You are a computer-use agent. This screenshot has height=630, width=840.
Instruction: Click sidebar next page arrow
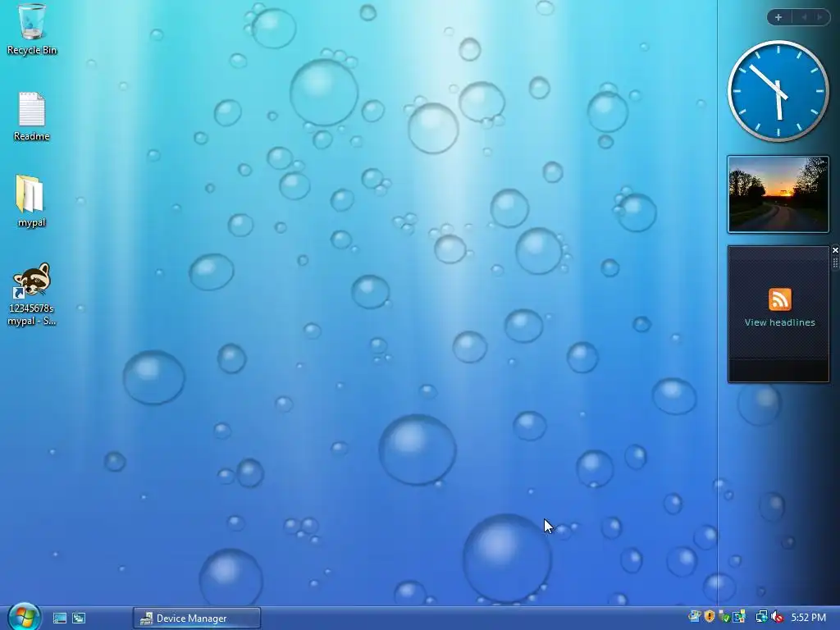coord(819,17)
